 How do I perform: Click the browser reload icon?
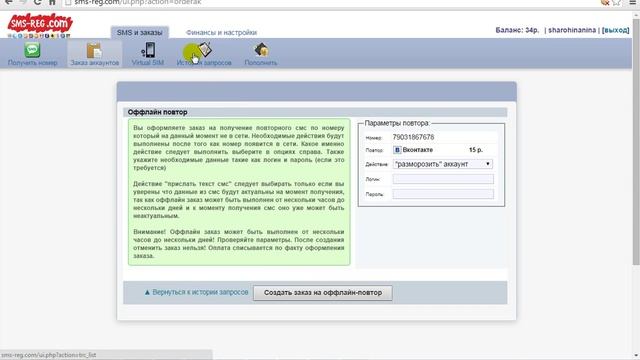[x=38, y=2]
